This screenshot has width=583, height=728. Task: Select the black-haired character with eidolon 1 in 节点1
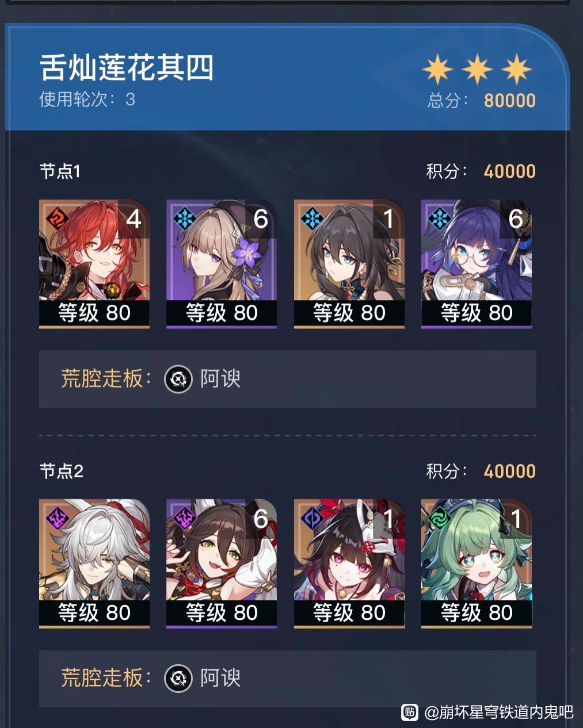click(x=349, y=264)
